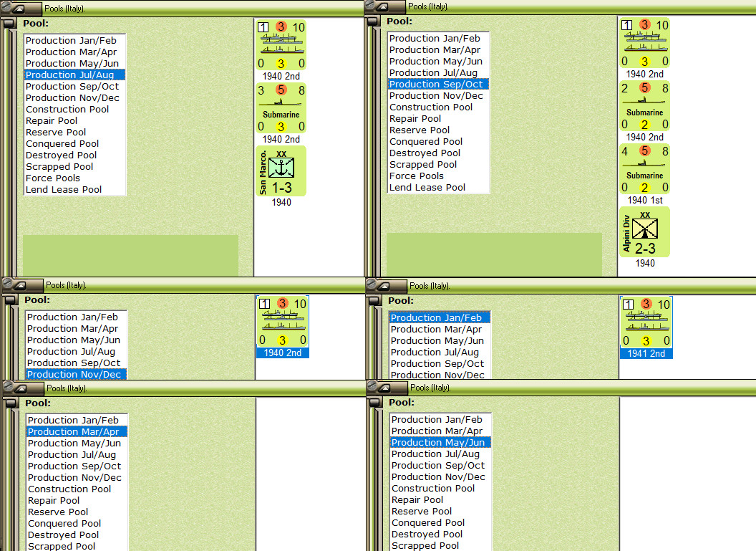
Task: Pick Destroyed Pool in the Sep/Oct-highlighted window
Action: tap(438, 153)
